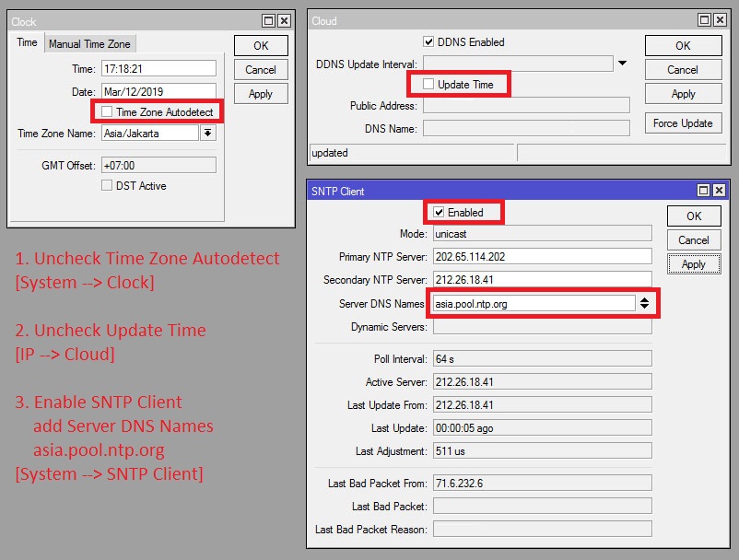Close the Clock window
The height and width of the screenshot is (560, 739).
click(284, 20)
